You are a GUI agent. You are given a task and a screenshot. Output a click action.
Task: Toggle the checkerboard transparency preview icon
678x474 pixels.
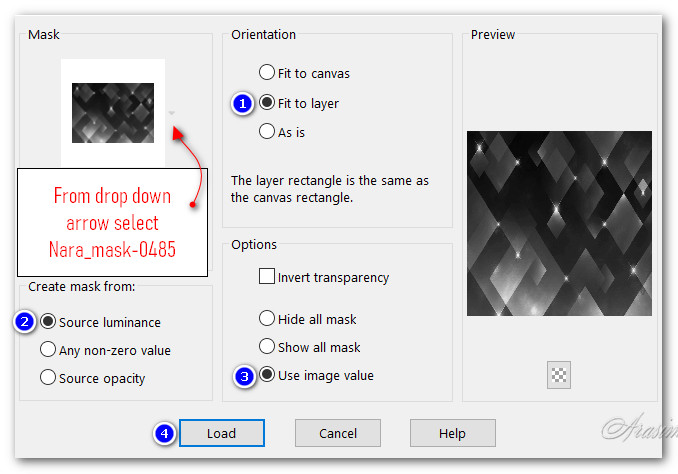tap(558, 375)
